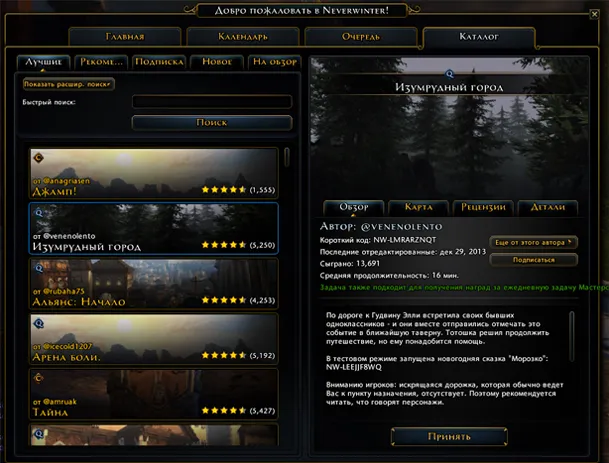The width and height of the screenshot is (609, 463).
Task: Click the Средняя продолжительность: 16 мин. line
Action: (x=389, y=276)
